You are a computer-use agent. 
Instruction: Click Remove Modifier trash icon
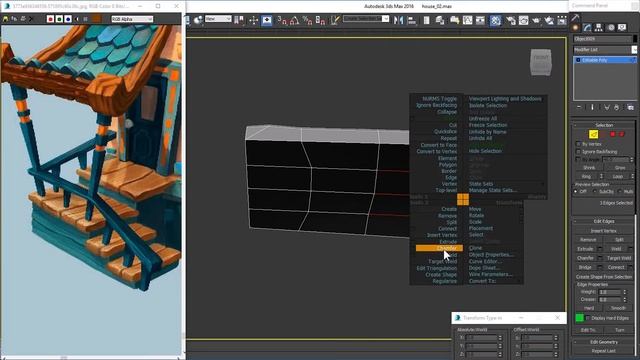(x=616, y=107)
